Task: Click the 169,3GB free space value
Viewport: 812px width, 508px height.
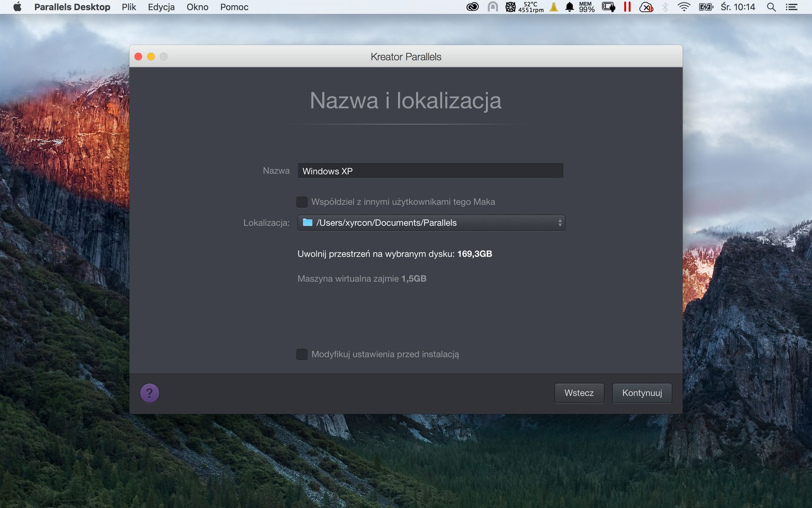Action: pos(474,254)
